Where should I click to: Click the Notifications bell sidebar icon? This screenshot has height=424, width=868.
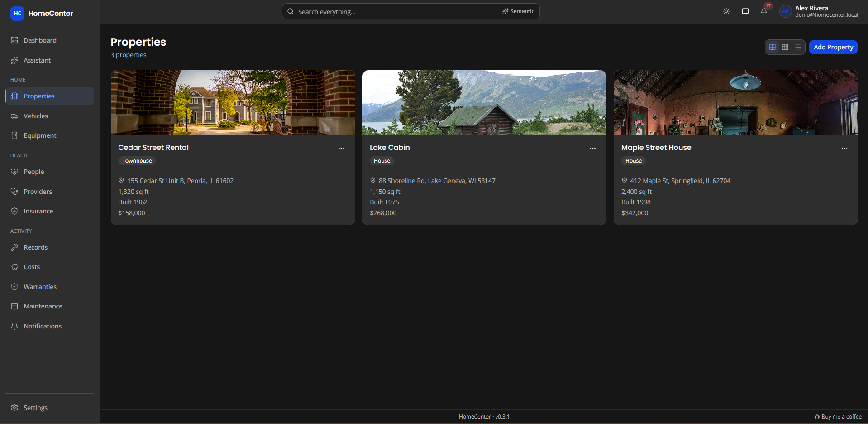click(x=14, y=326)
